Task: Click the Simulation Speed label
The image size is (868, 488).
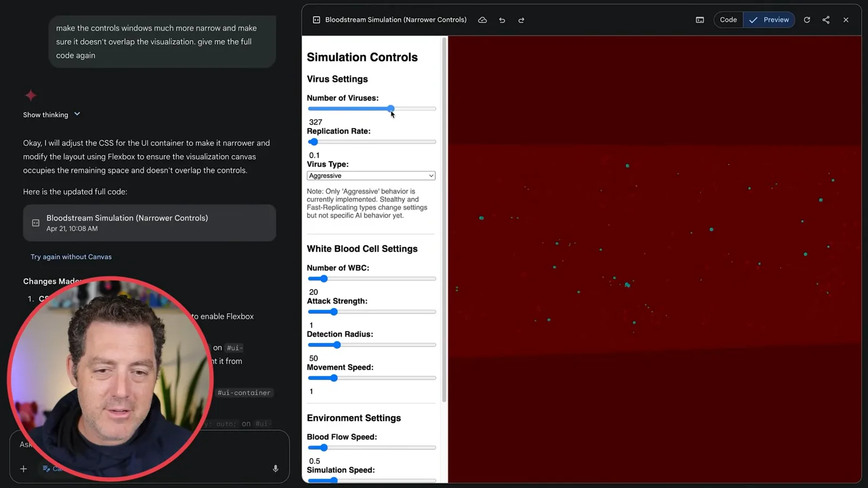Action: 341,470
